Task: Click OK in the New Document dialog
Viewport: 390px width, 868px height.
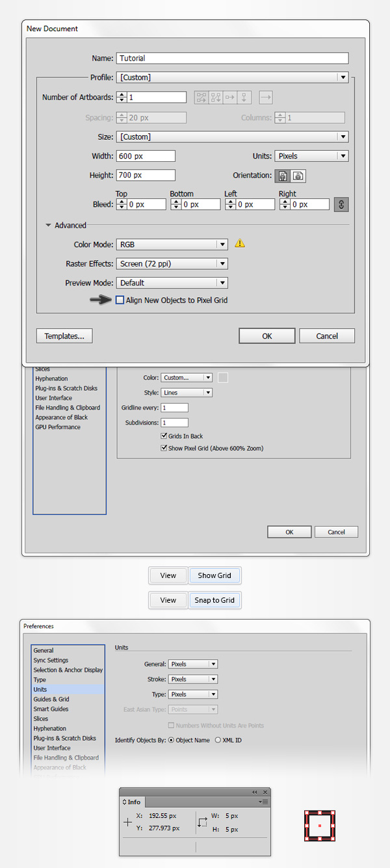Action: click(267, 336)
